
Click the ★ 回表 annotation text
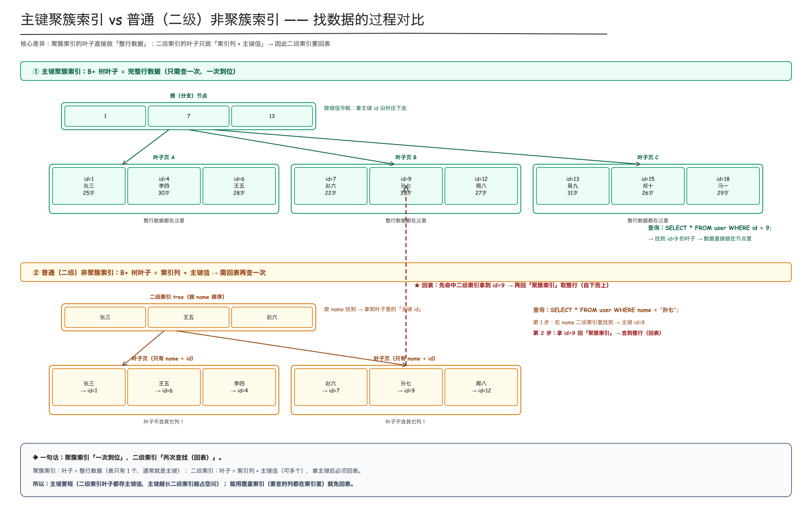point(511,285)
